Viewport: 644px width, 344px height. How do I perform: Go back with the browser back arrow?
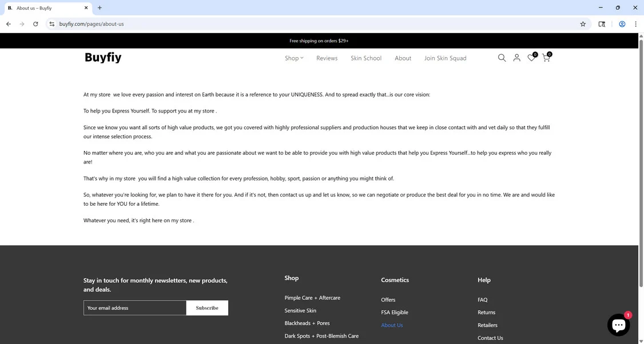8,24
